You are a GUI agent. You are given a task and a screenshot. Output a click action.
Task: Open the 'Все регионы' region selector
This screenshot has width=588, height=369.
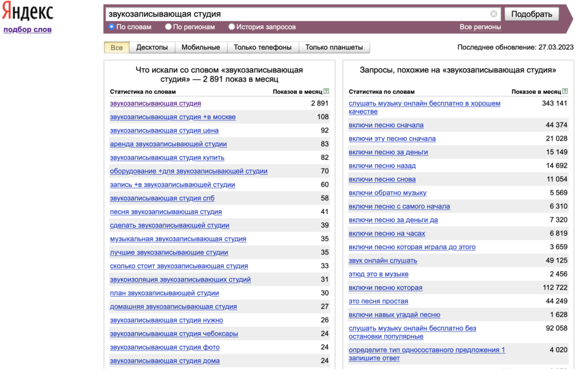(480, 27)
